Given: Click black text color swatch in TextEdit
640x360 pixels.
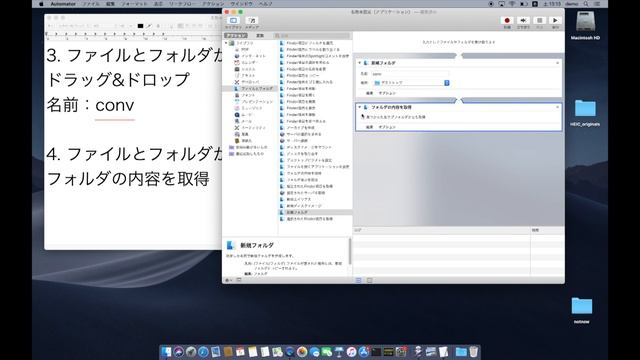Looking at the screenshot, I should point(140,26).
